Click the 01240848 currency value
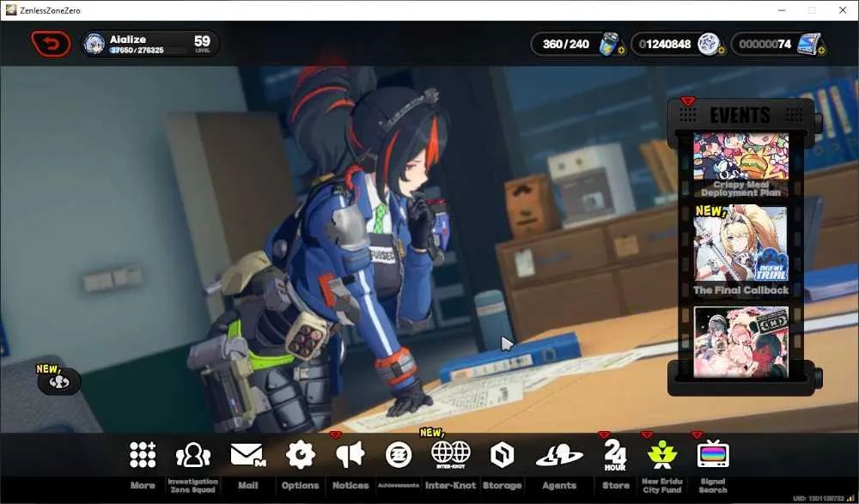 665,44
